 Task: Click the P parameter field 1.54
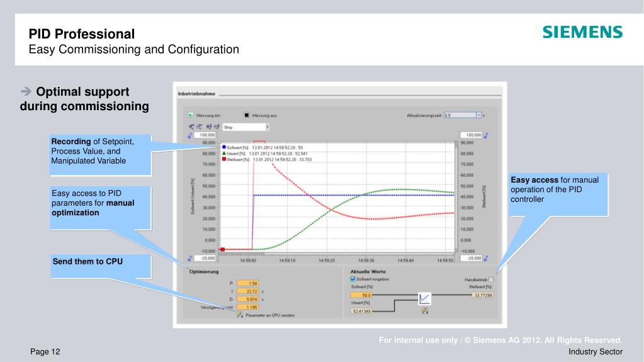(247, 283)
